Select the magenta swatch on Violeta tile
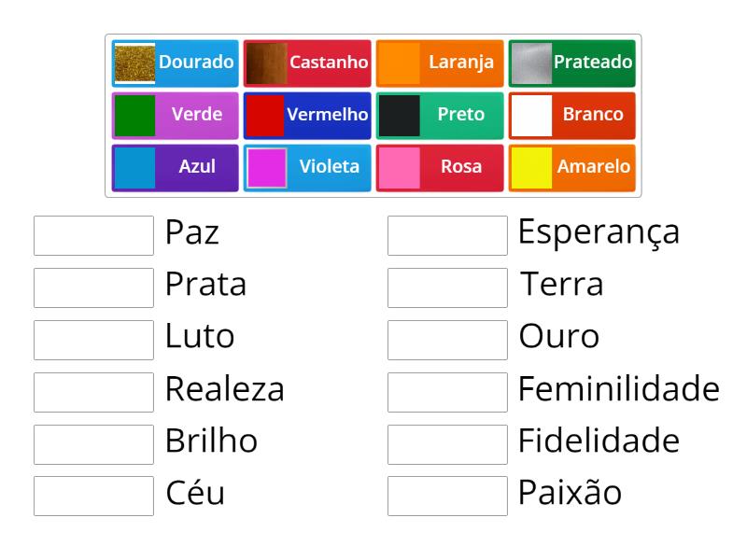The height and width of the screenshot is (560, 747). click(x=266, y=167)
